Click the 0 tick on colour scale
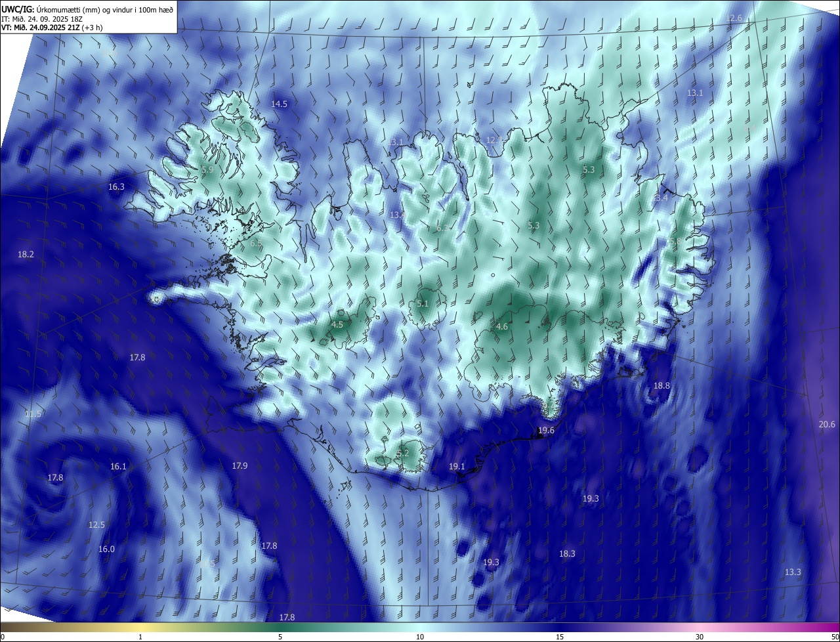 3,637
